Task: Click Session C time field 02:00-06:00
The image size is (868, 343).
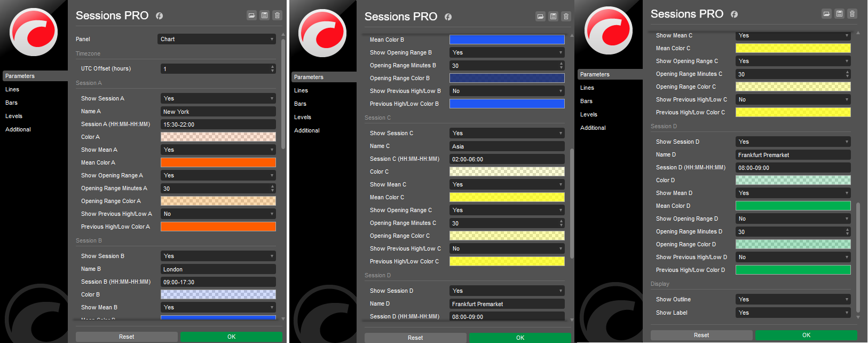Action: [507, 159]
